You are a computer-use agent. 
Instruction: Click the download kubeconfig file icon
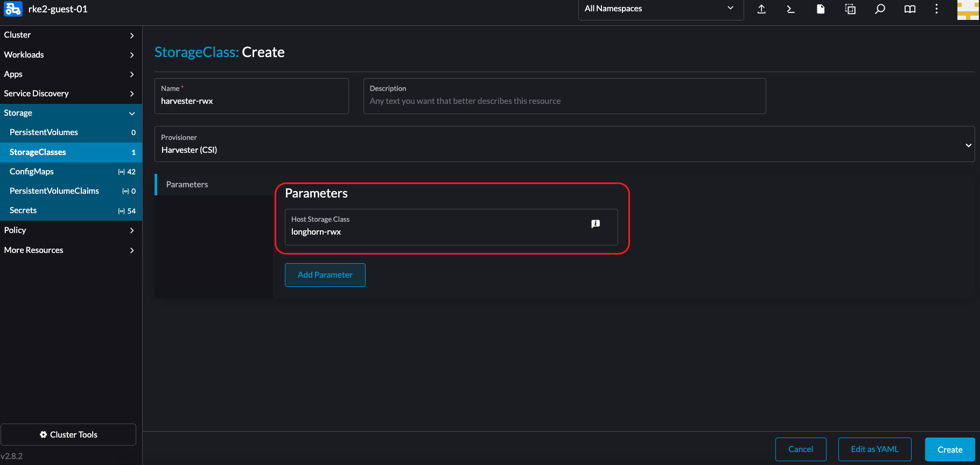[x=820, y=9]
